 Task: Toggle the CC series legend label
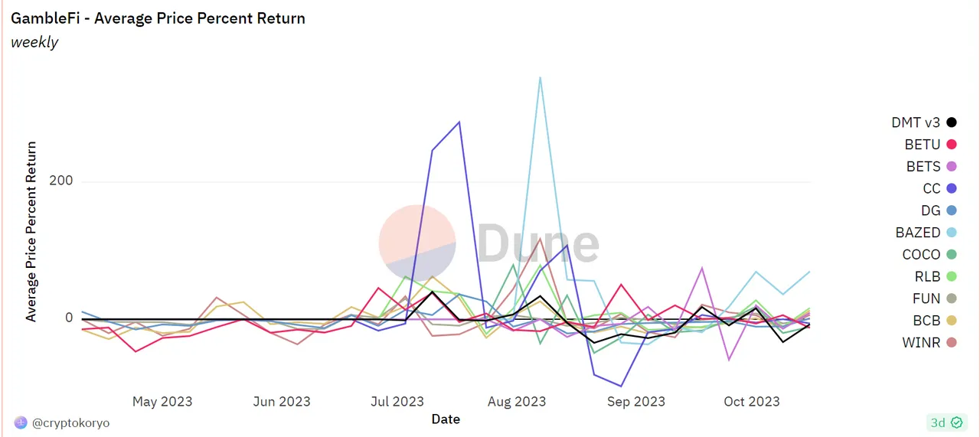[932, 188]
